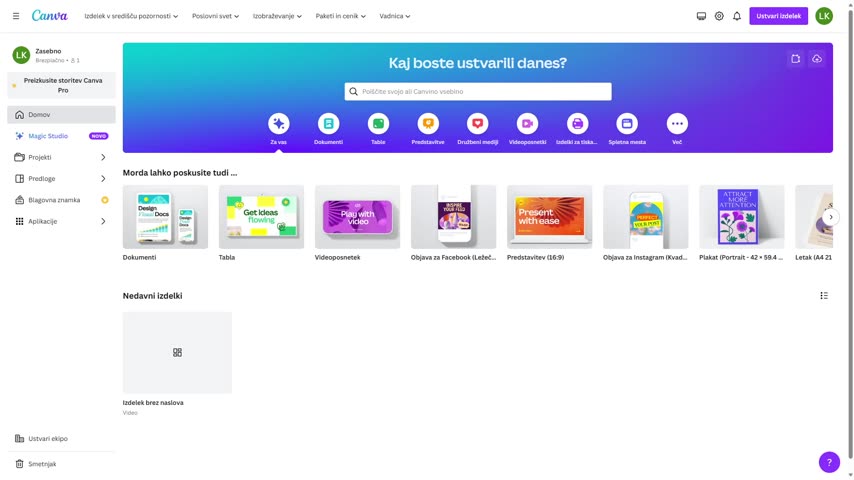Click the notifications bell icon
The image size is (854, 480).
point(737,16)
